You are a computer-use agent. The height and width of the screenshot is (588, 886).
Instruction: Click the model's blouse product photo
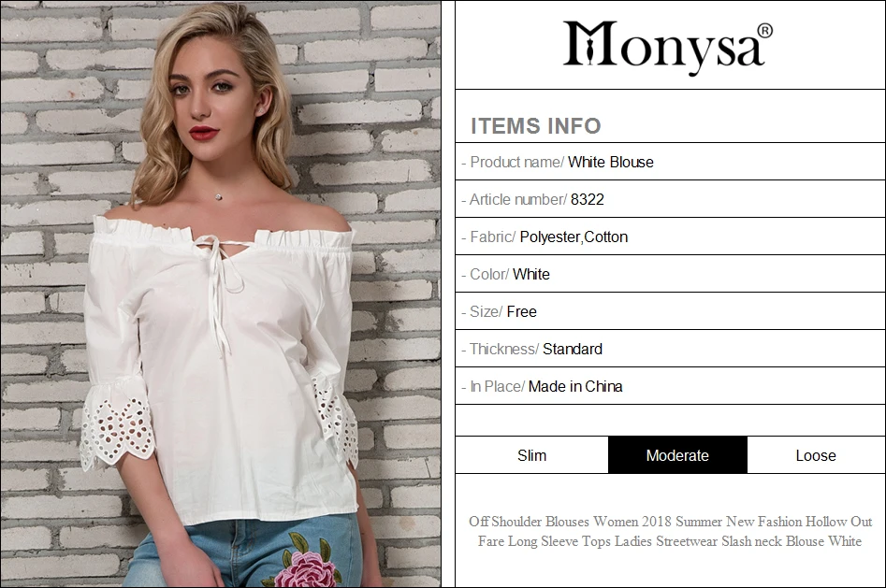(221, 294)
